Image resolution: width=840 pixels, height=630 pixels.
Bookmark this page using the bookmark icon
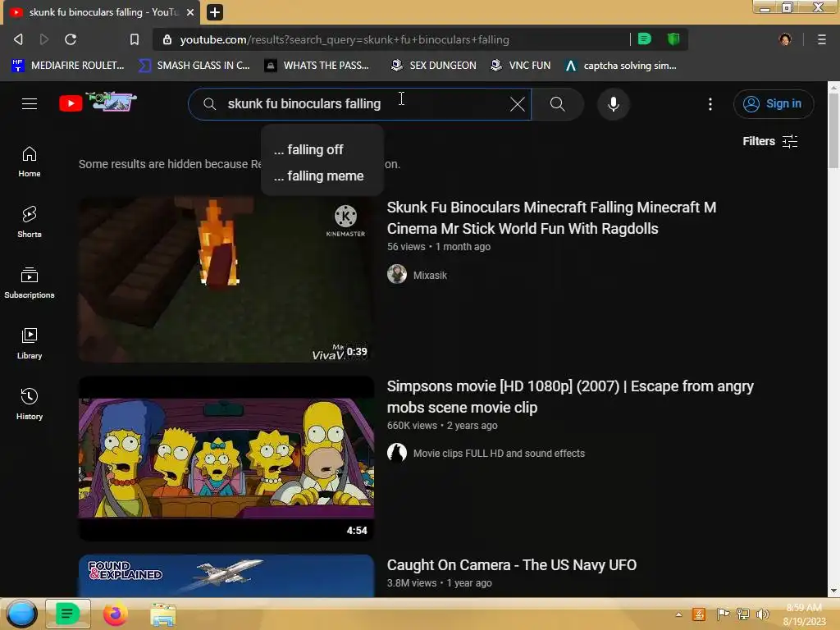(x=135, y=39)
